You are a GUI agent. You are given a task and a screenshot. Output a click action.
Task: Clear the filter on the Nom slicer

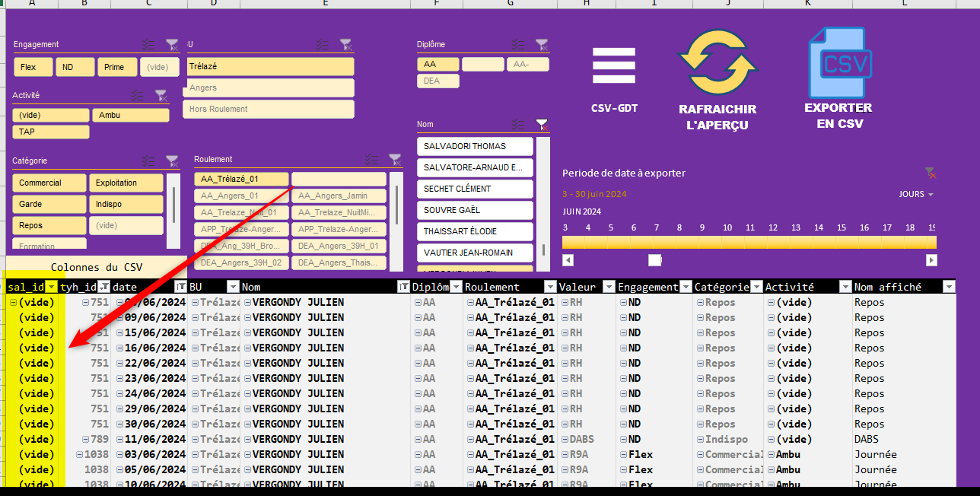541,124
